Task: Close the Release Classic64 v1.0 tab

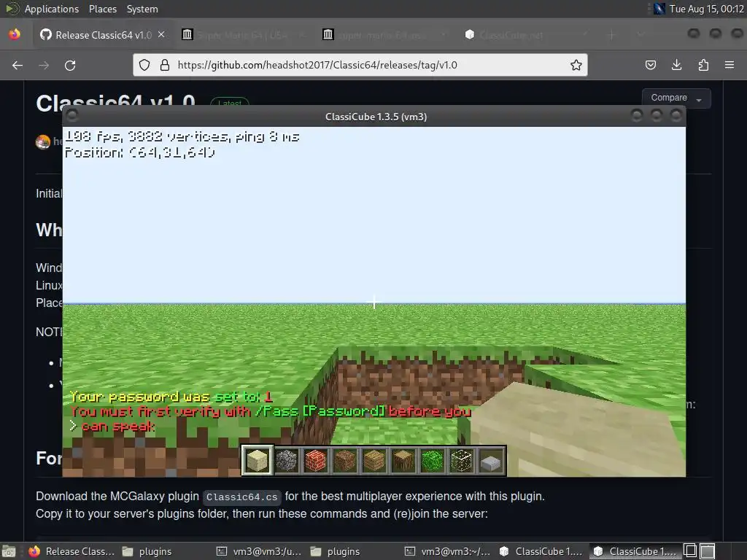Action: coord(161,34)
